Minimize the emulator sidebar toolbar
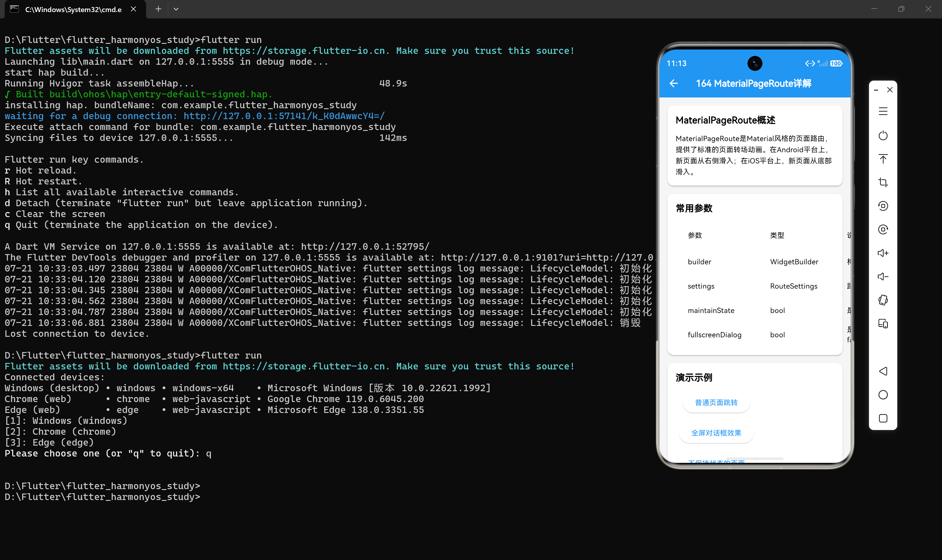Screen dimensions: 942x560 [x=876, y=90]
